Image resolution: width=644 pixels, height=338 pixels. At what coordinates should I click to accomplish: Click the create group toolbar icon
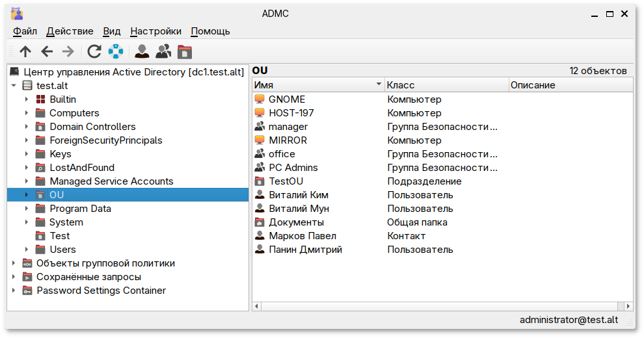point(163,52)
